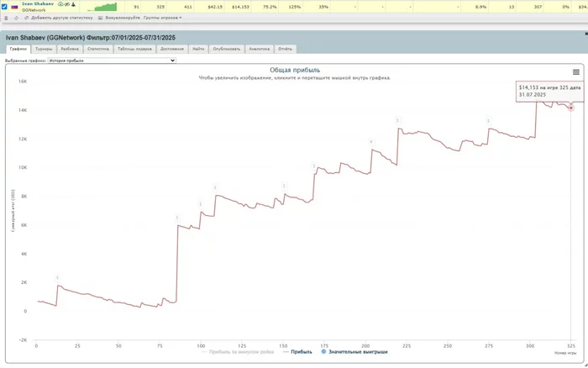This screenshot has height=368, width=588.
Task: Click the 307 cell in player row
Action: (x=538, y=7)
